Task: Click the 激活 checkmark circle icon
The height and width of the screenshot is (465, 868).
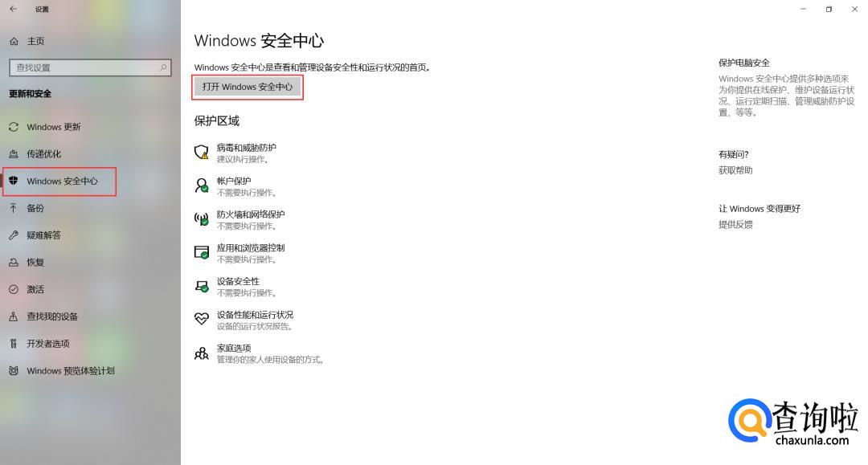Action: pyautogui.click(x=14, y=289)
